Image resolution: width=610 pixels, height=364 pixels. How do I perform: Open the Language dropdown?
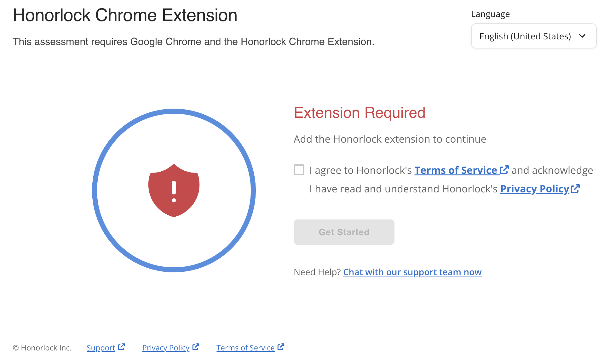533,36
